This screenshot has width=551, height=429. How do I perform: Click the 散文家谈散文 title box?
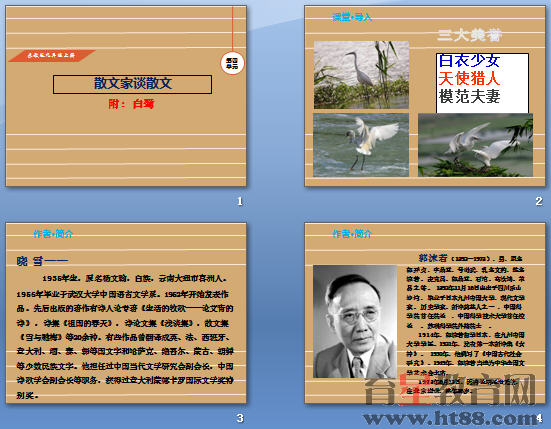click(132, 84)
